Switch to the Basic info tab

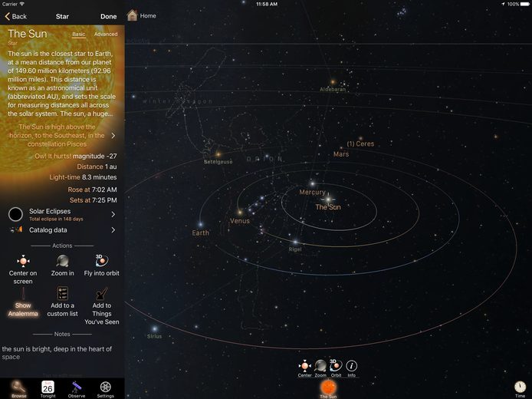(x=79, y=34)
